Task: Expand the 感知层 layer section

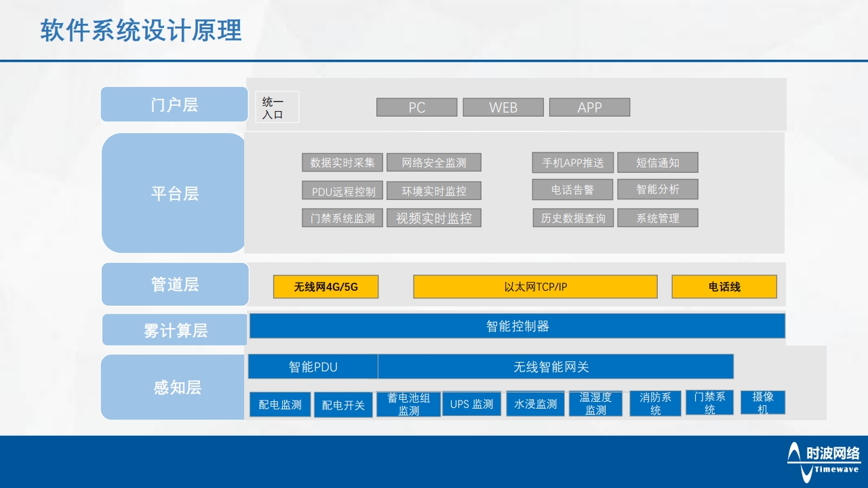Action: (x=174, y=387)
